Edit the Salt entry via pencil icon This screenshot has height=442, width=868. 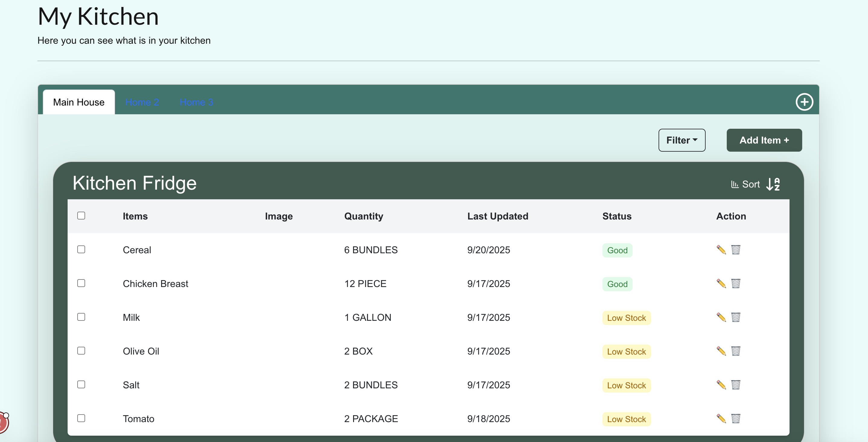pyautogui.click(x=721, y=384)
